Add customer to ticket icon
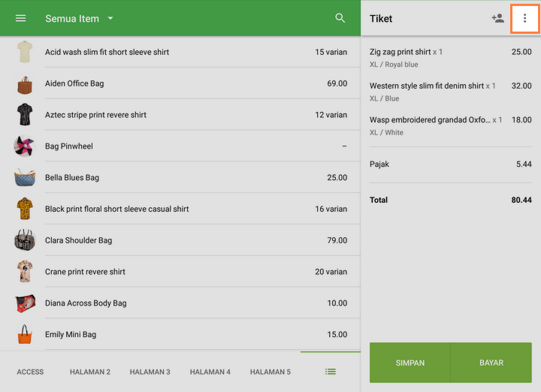Viewport: 541px width, 392px height. click(x=498, y=18)
